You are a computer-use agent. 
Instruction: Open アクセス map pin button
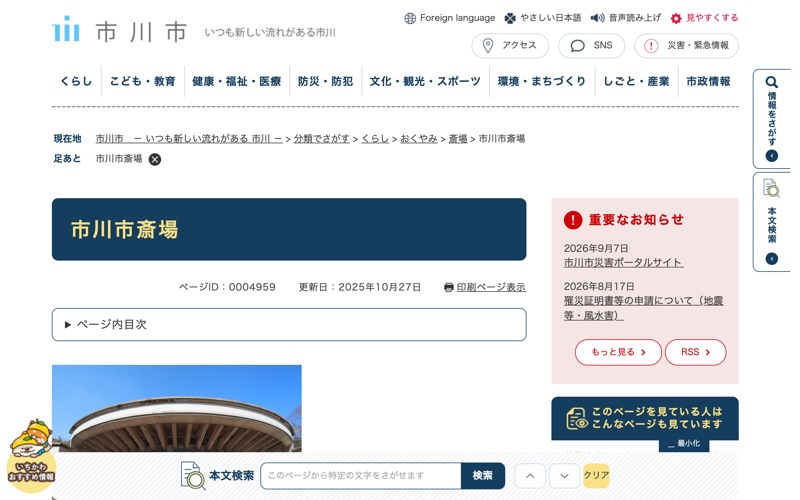510,46
